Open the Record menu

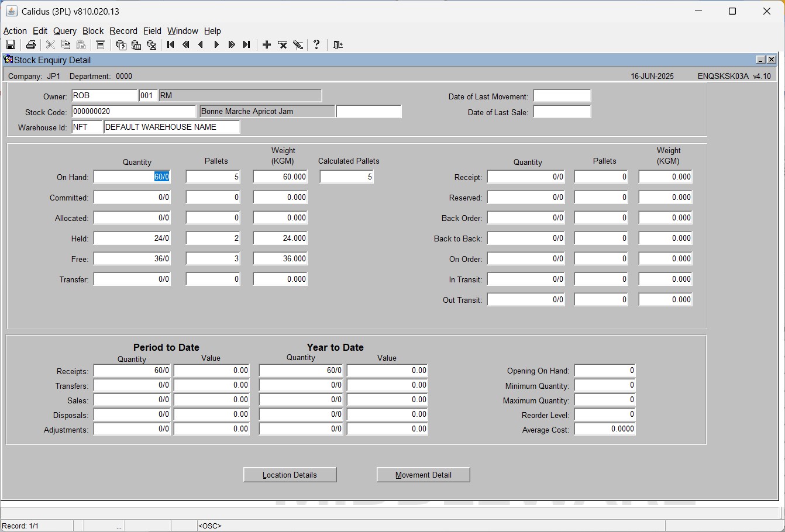(x=123, y=31)
